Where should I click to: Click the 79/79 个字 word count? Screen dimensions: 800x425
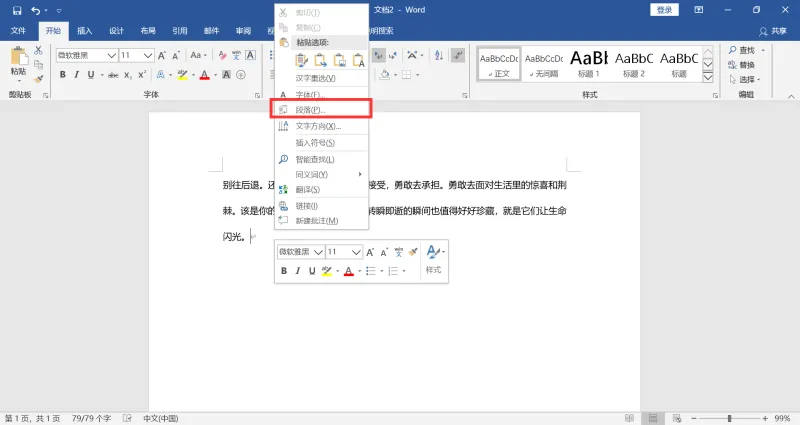[x=91, y=418]
